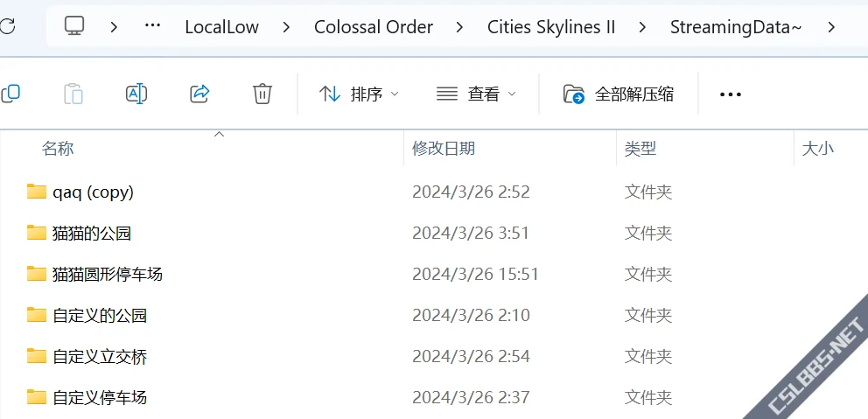Image resolution: width=868 pixels, height=419 pixels.
Task: Show hidden path via breadcrumb ellipsis
Action: [x=152, y=26]
